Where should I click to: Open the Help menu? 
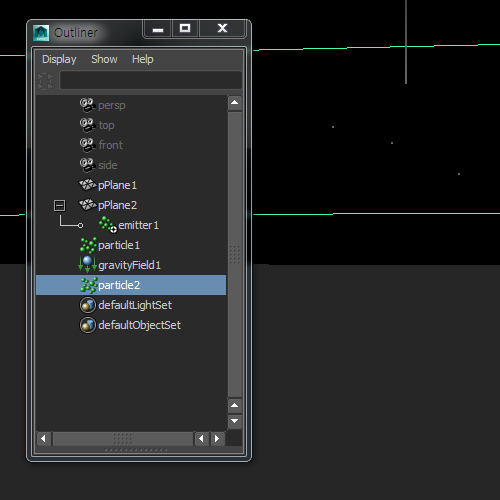coord(143,59)
